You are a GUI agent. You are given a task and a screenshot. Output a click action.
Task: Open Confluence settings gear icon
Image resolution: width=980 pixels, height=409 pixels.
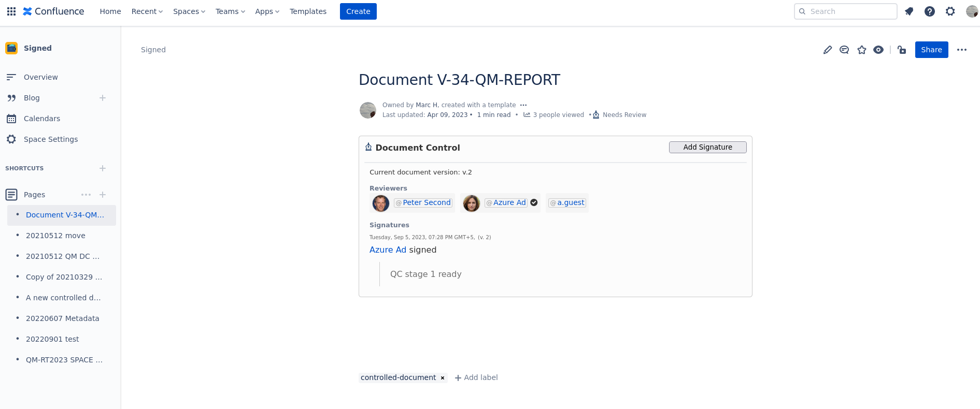pyautogui.click(x=950, y=11)
